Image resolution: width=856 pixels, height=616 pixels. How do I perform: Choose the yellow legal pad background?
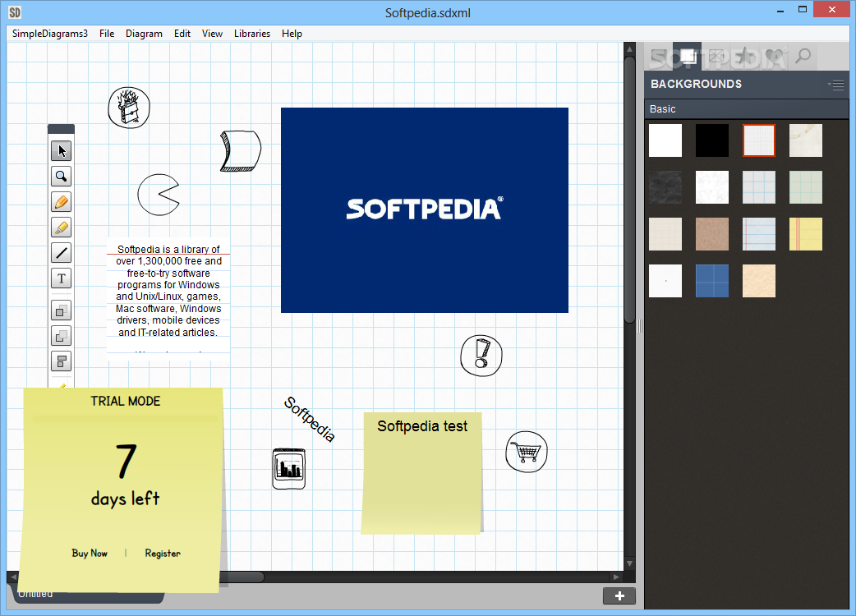[x=806, y=234]
